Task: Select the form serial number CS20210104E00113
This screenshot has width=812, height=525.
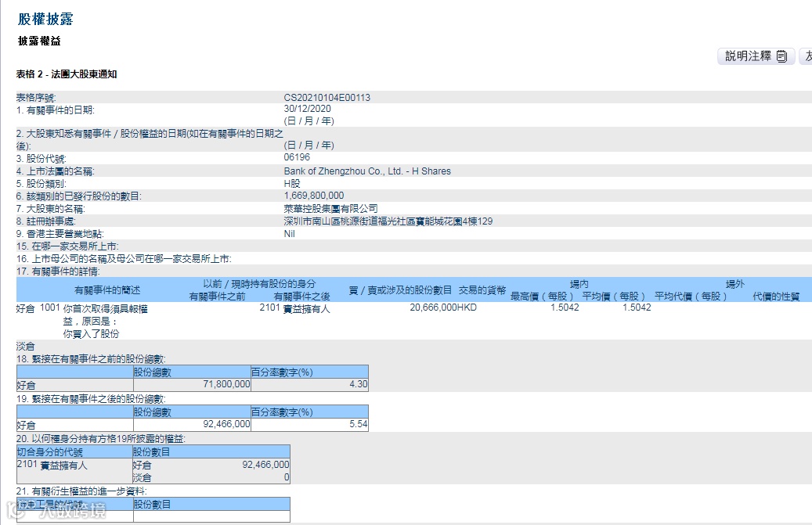Action: [327, 97]
